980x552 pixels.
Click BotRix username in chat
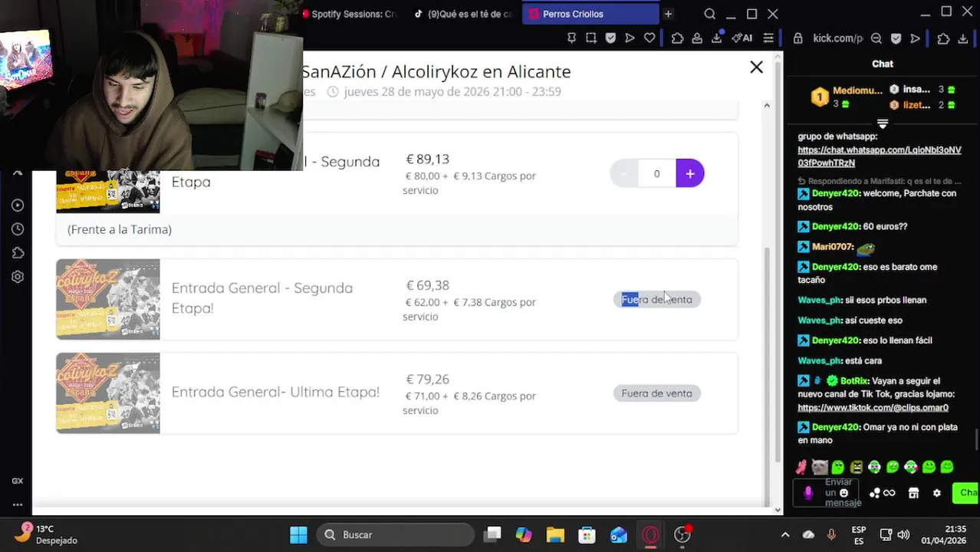[854, 381]
